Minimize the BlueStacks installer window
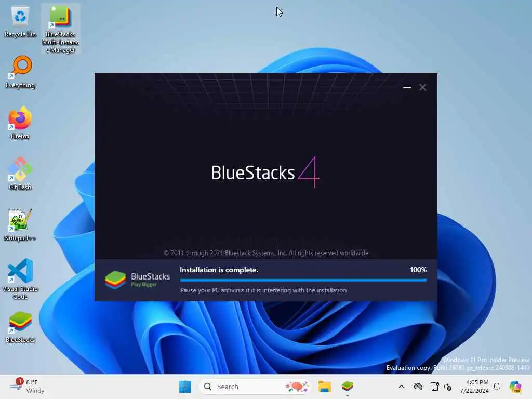The width and height of the screenshot is (532, 399). coord(407,87)
